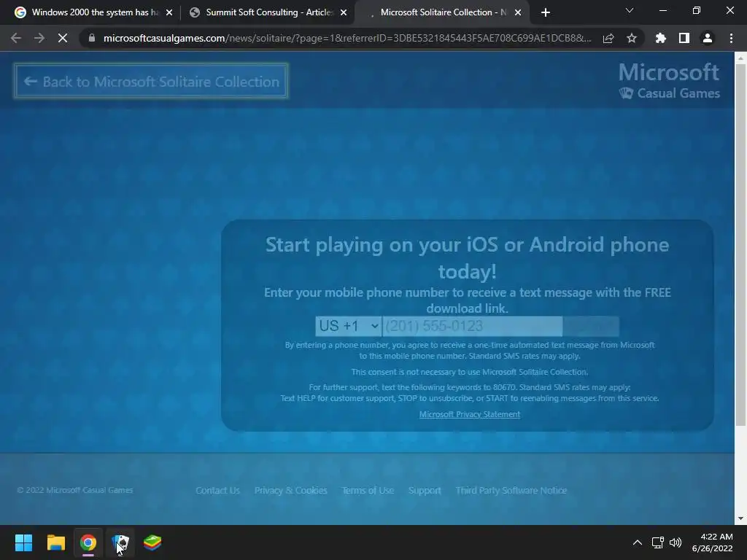Click the Microsoft Casual Games logo

(x=669, y=81)
